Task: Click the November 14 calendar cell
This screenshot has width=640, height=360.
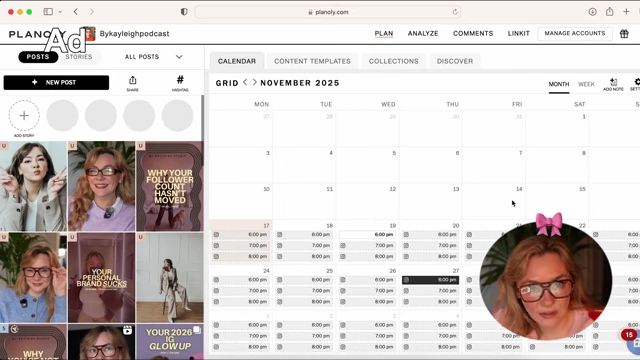Action: pos(494,201)
